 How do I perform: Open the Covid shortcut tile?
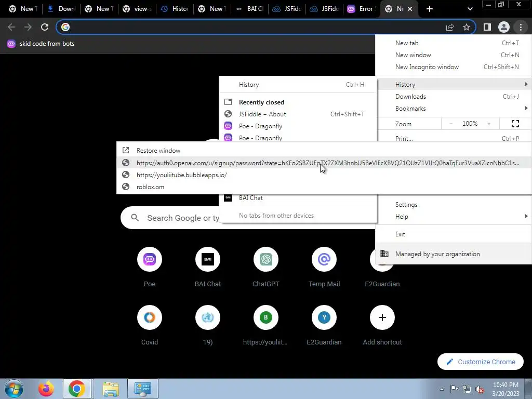click(x=150, y=326)
